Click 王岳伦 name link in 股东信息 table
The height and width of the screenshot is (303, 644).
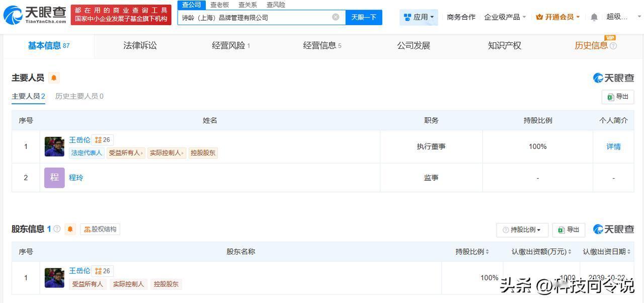(x=79, y=271)
